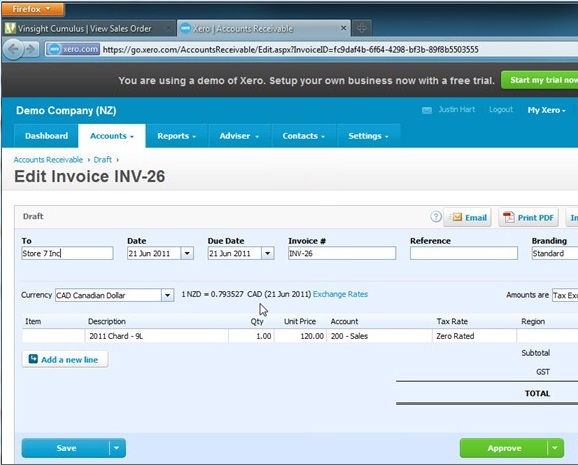Image resolution: width=578 pixels, height=465 pixels.
Task: Select the Zero Rated tax cell
Action: click(474, 336)
